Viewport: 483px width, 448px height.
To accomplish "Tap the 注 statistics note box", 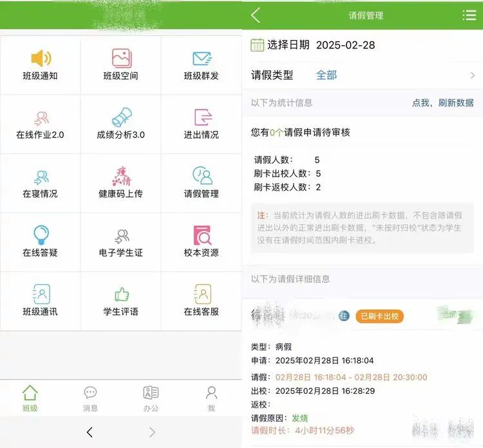I will click(x=362, y=228).
